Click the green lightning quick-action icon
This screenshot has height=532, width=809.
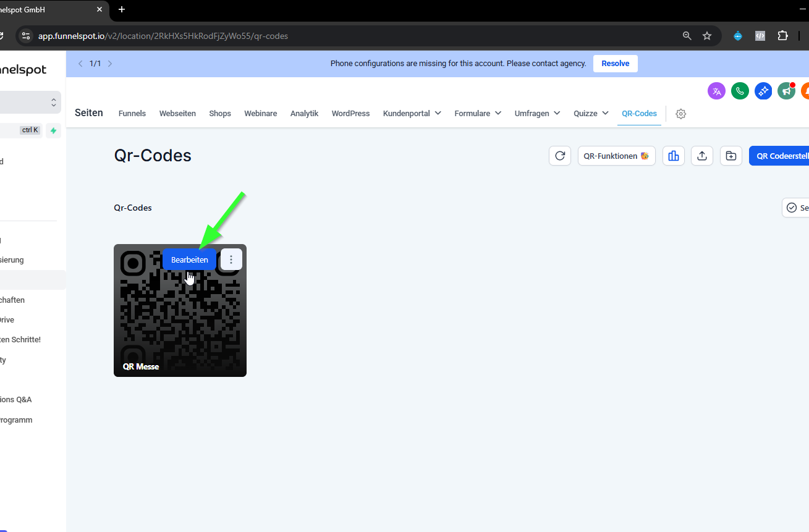point(53,130)
